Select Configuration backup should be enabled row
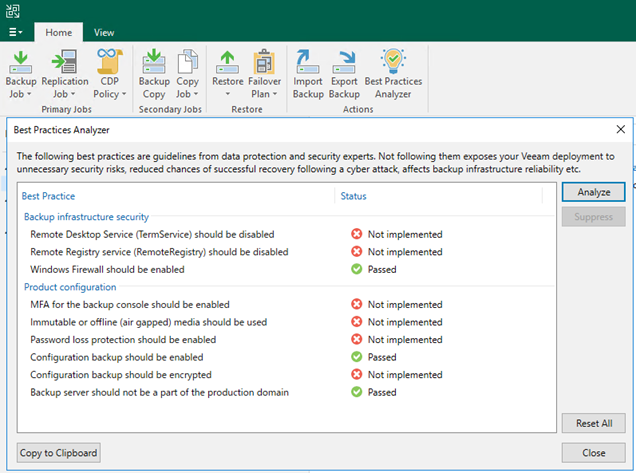This screenshot has height=473, width=636. (x=286, y=357)
